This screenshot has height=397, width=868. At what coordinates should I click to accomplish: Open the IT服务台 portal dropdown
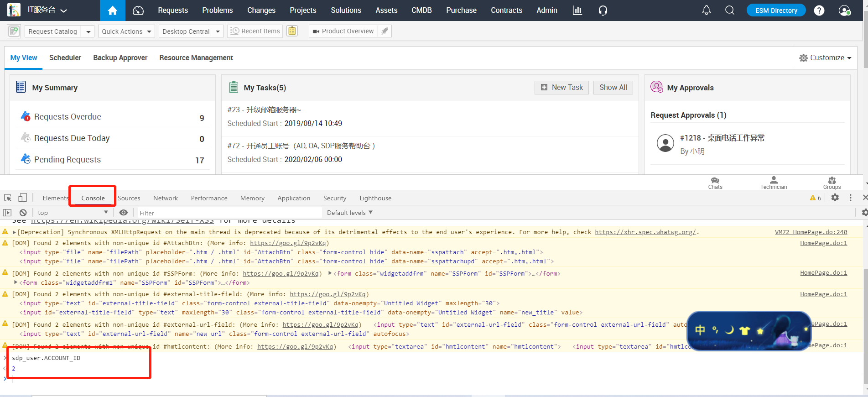pos(47,10)
